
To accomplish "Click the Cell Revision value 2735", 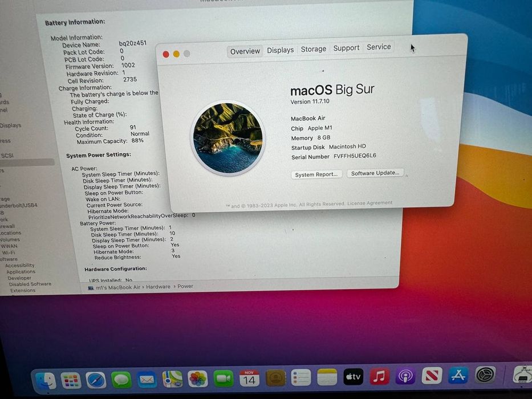I will (x=130, y=79).
